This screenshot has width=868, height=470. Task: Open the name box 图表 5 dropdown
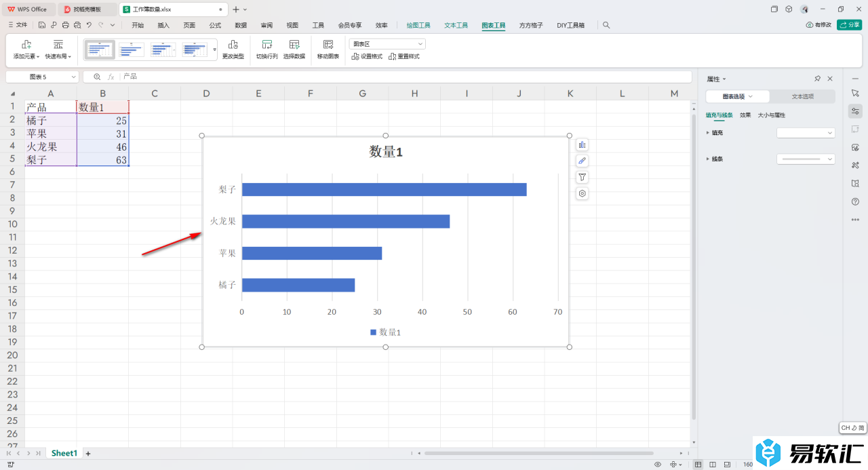tap(73, 77)
